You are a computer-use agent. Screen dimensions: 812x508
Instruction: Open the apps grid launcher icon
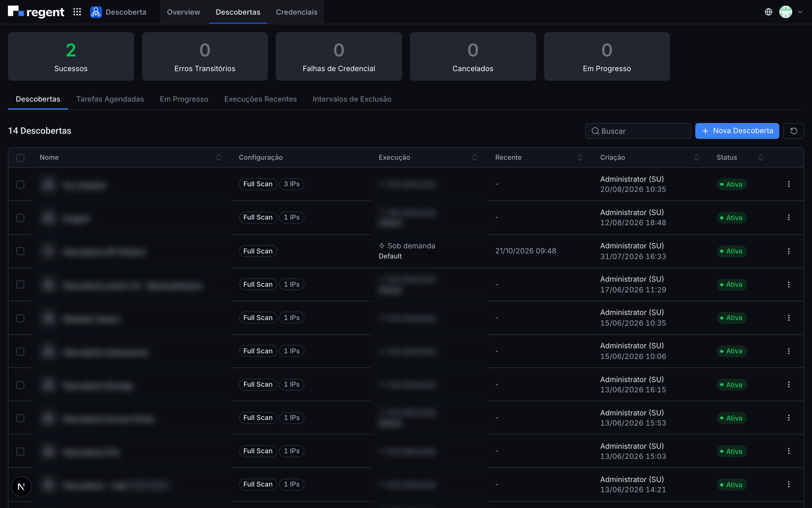coord(77,12)
